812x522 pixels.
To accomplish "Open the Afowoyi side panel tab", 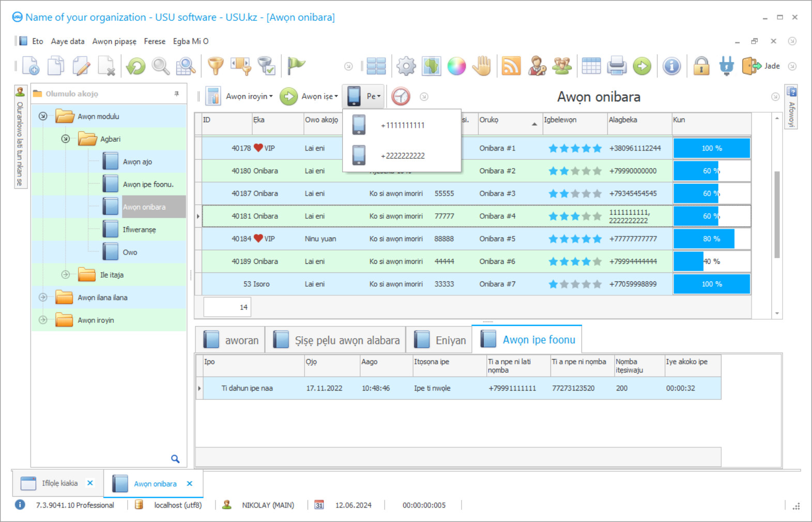I will click(791, 108).
